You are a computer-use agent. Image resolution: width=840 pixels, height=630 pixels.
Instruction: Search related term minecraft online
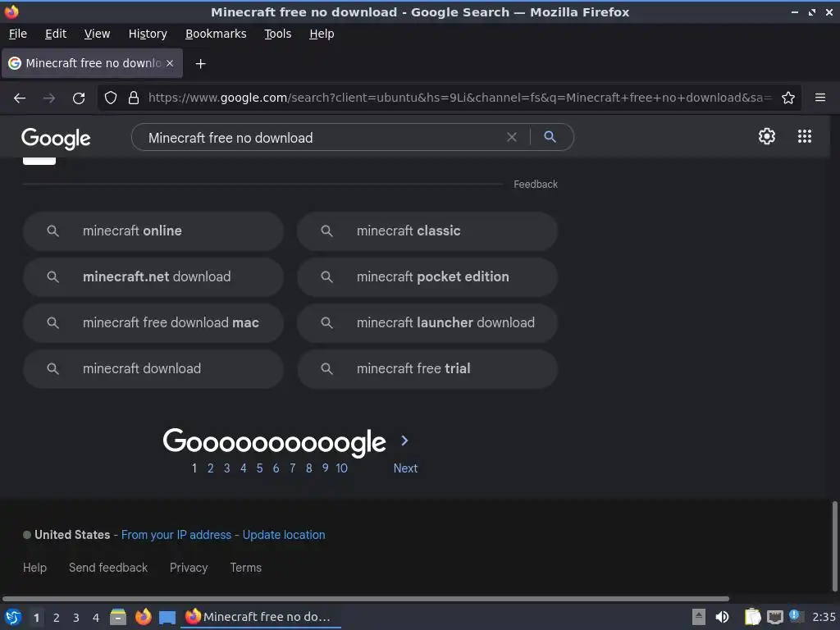click(153, 231)
